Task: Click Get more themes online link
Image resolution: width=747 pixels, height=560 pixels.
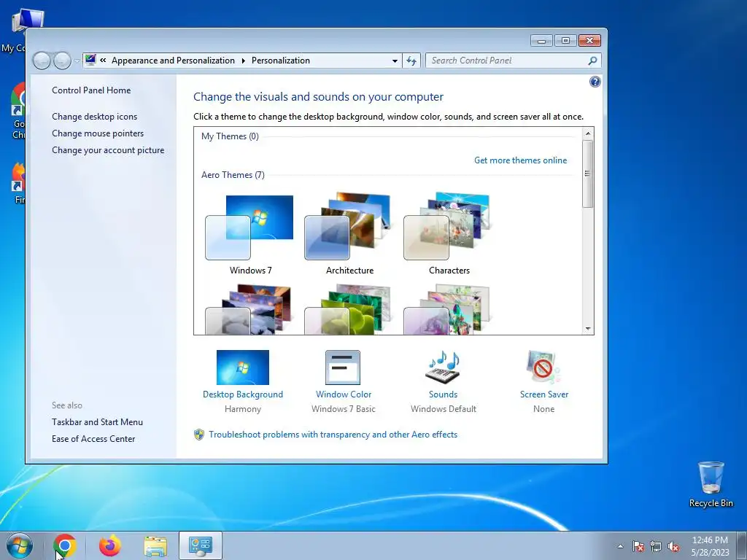Action: coord(520,160)
